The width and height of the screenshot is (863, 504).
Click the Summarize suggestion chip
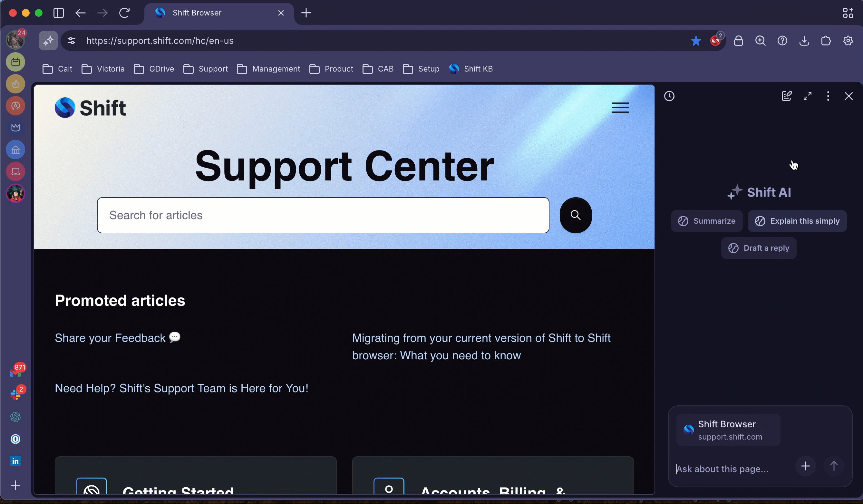pos(706,221)
